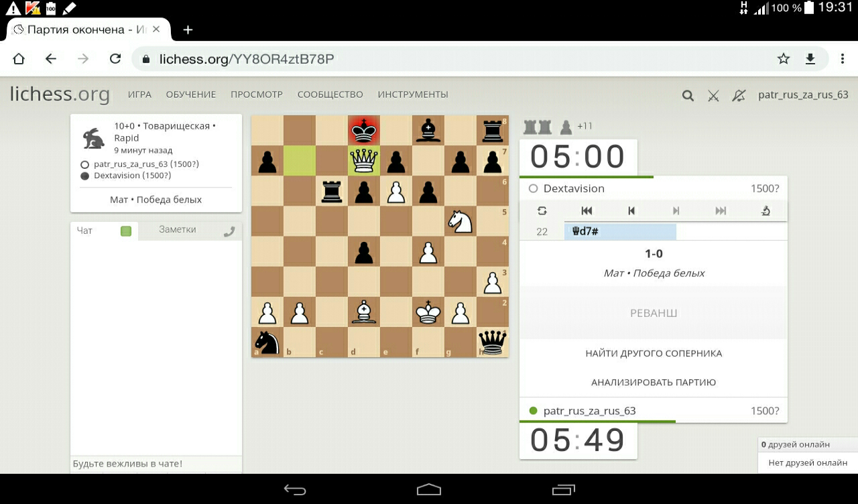This screenshot has height=504, width=858.
Task: Click in the chat message input field
Action: pyautogui.click(x=156, y=464)
